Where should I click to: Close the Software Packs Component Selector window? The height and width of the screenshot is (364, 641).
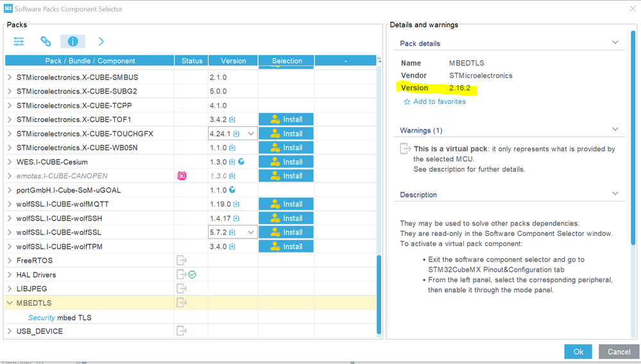633,8
